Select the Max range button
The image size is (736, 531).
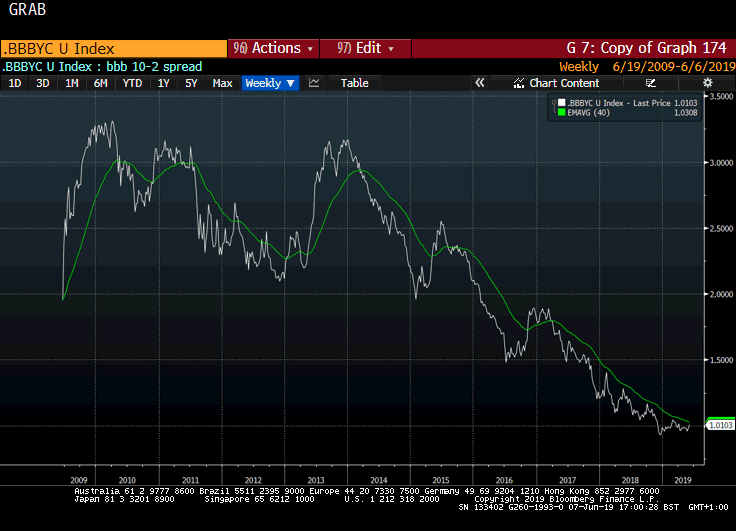coord(222,83)
